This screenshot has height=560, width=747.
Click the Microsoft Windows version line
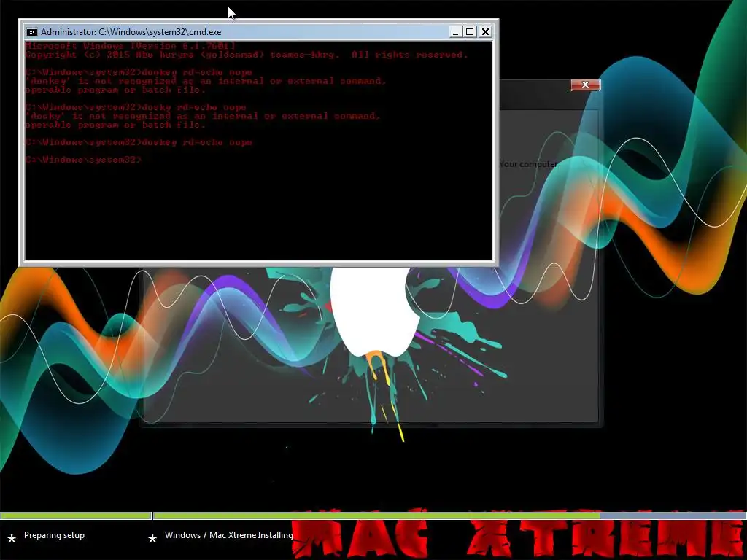(130, 46)
